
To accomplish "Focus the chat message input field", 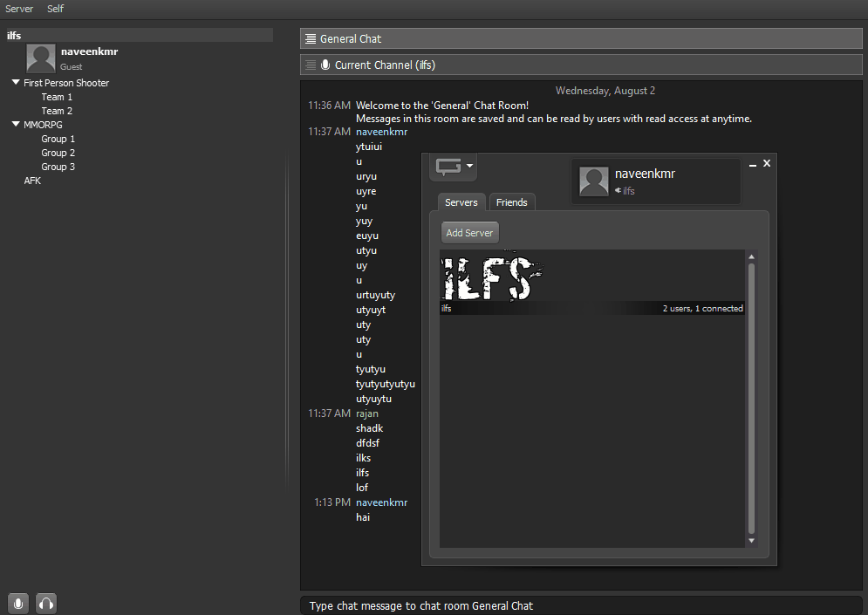I will (x=581, y=605).
